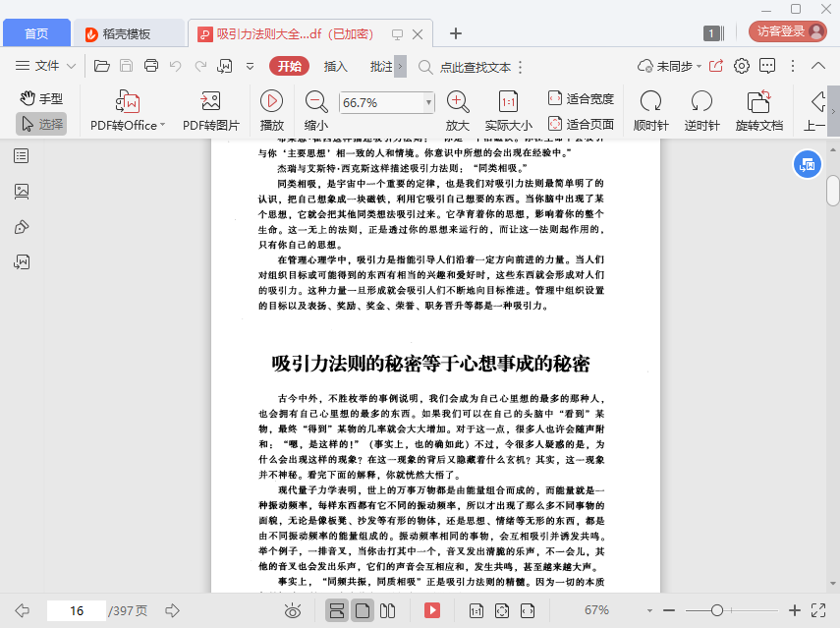The height and width of the screenshot is (628, 840).
Task: Fit page to width (适合宽度)
Action: tap(582, 98)
